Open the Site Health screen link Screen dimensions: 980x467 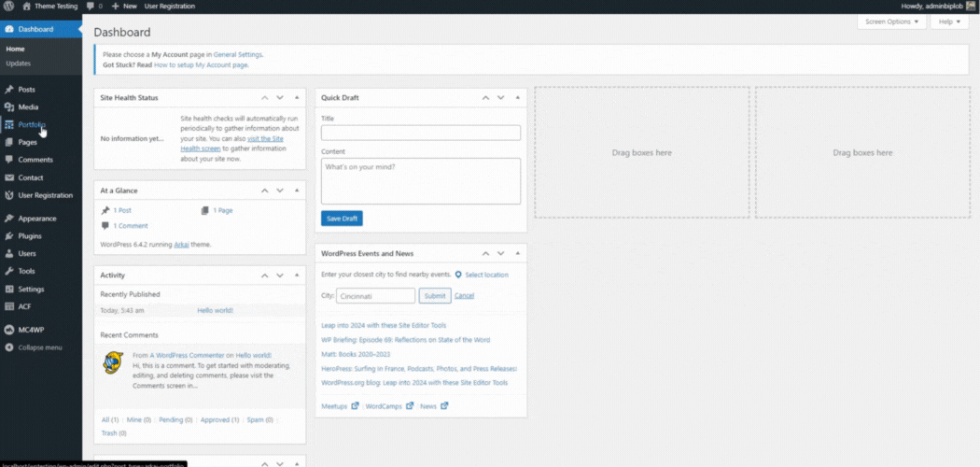(231, 144)
